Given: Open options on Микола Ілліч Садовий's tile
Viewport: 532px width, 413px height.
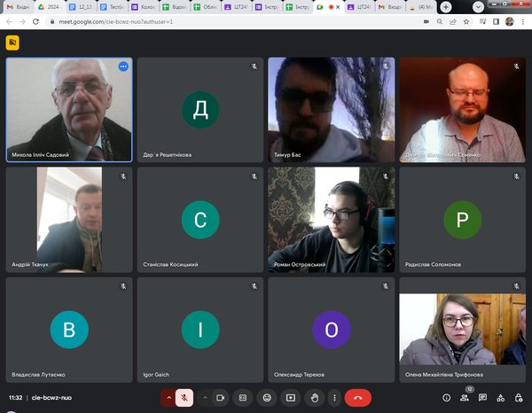Looking at the screenshot, I should (123, 66).
